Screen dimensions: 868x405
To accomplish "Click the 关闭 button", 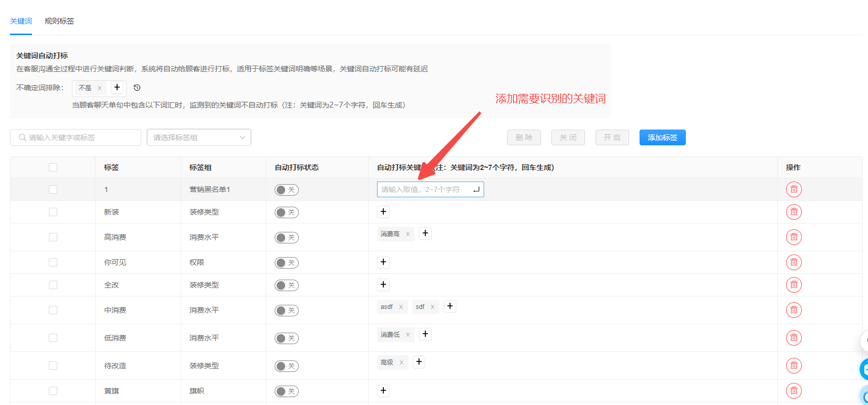I will point(568,137).
